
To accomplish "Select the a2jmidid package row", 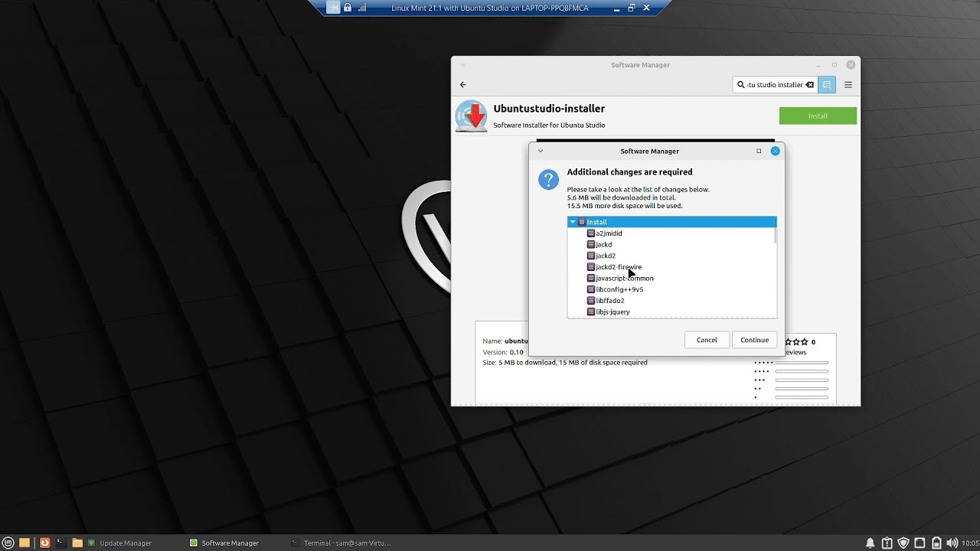I will 671,233.
